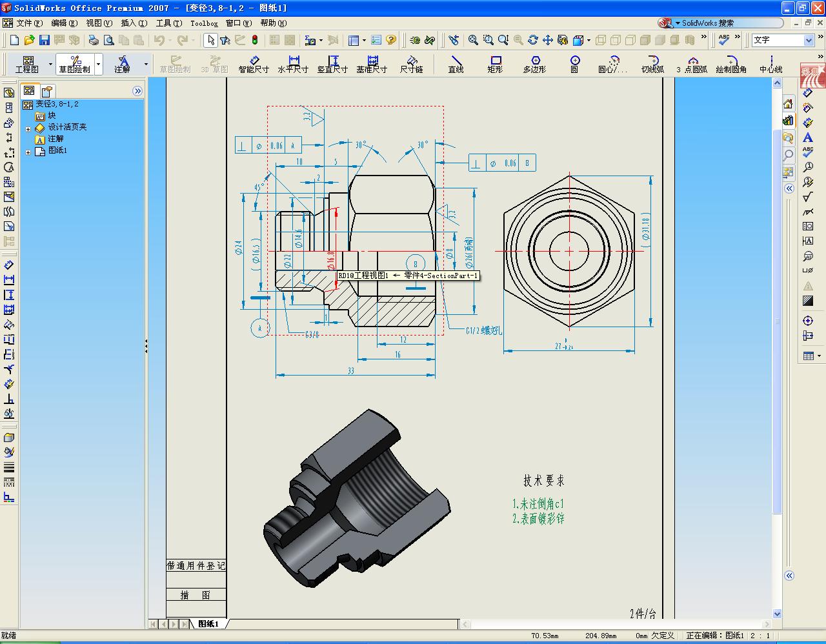Click the Zoom to Fit magnifier icon
The width and height of the screenshot is (826, 644).
pos(473,40)
